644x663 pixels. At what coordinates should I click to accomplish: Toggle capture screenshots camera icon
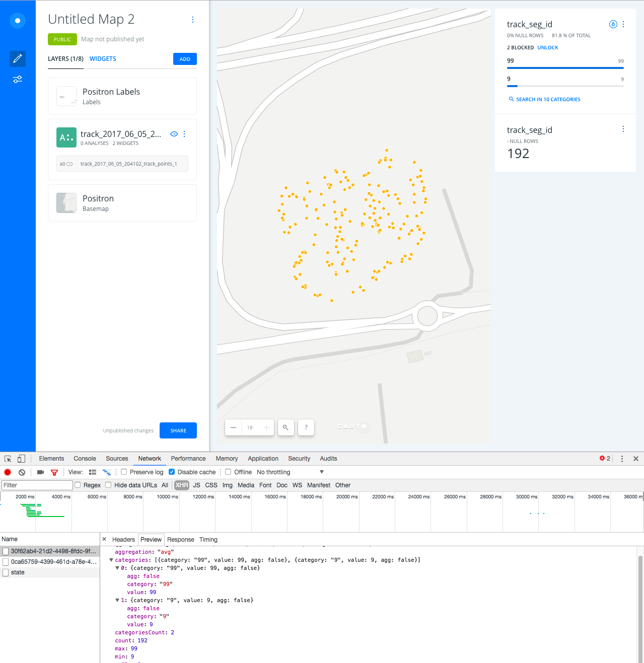(40, 472)
